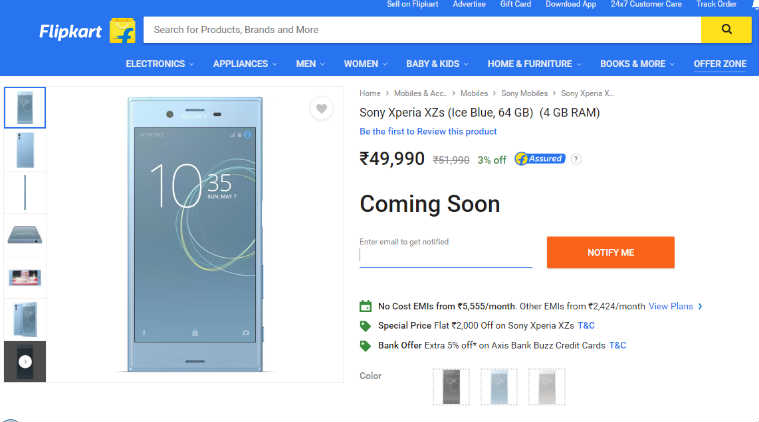The width and height of the screenshot is (759, 422).
Task: Click the NOTIFY ME button
Action: 610,252
